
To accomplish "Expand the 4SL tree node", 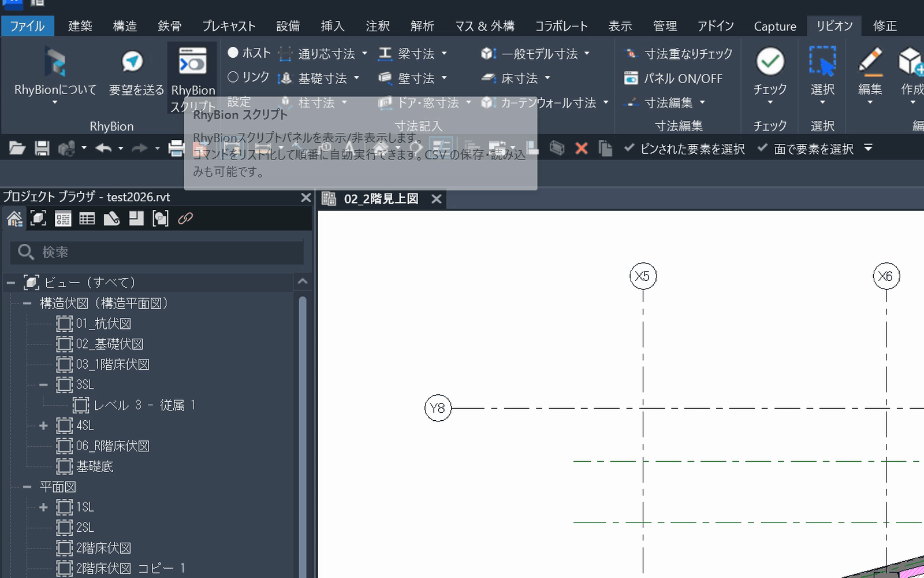I will 43,426.
